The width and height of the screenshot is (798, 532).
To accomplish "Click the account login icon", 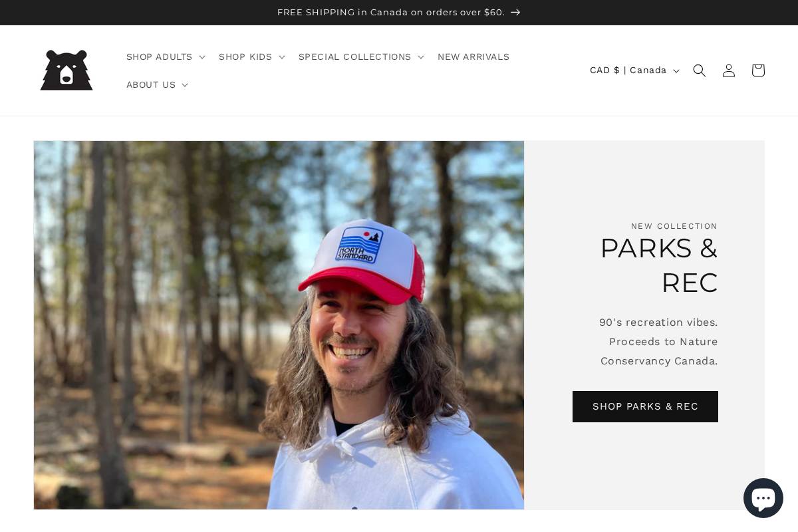I will 729,70.
